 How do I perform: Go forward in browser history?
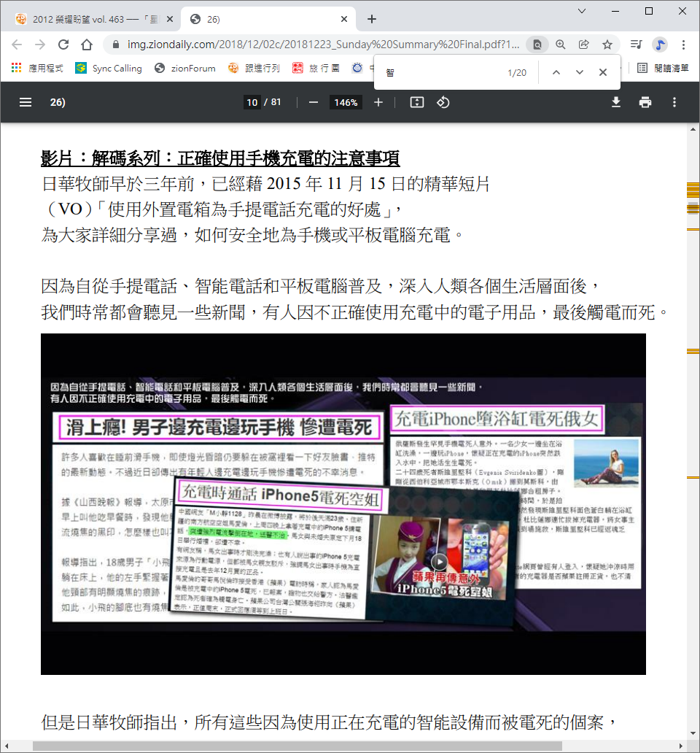pos(40,45)
